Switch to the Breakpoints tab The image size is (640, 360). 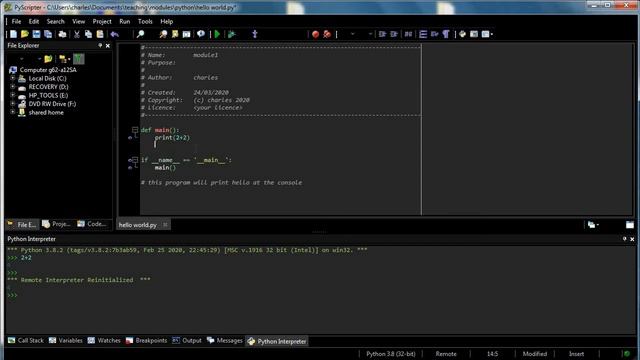click(x=147, y=340)
